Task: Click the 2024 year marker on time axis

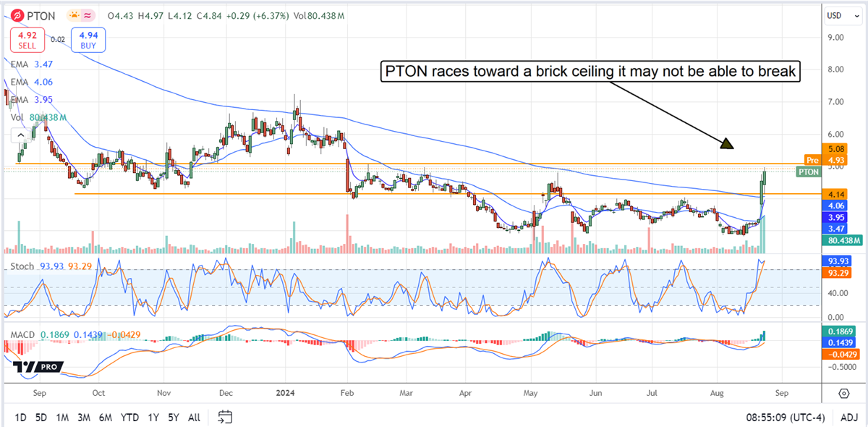Action: pyautogui.click(x=286, y=393)
